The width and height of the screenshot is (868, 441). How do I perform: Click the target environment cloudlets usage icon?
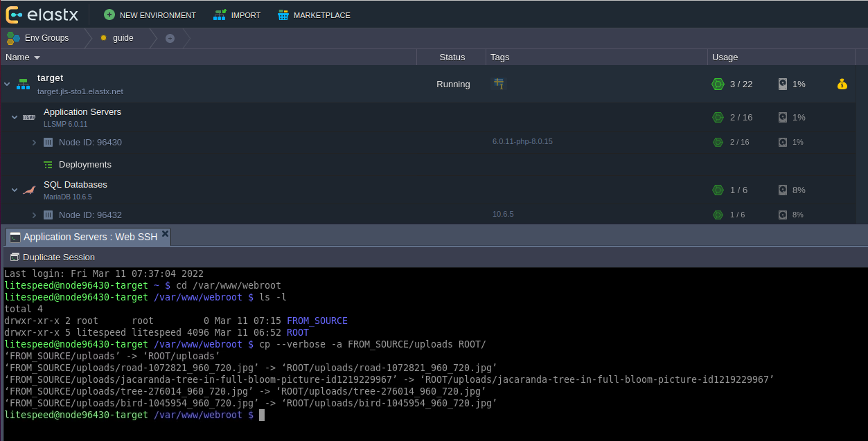click(718, 84)
